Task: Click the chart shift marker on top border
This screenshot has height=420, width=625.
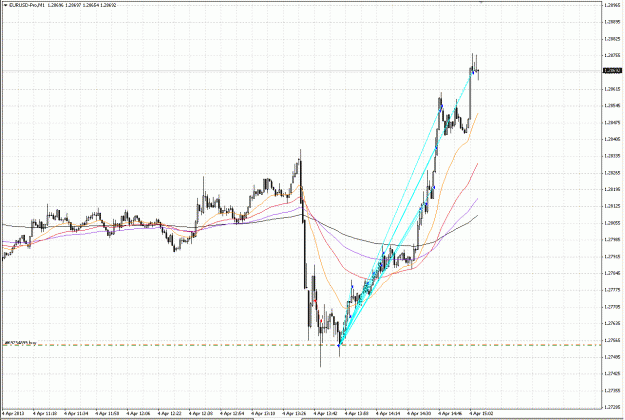Action: pyautogui.click(x=481, y=2)
